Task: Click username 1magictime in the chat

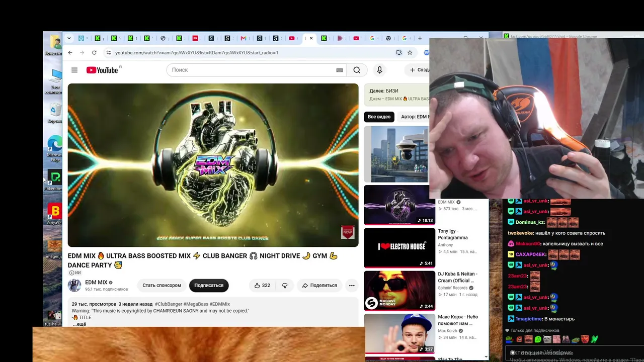Action: click(x=529, y=319)
